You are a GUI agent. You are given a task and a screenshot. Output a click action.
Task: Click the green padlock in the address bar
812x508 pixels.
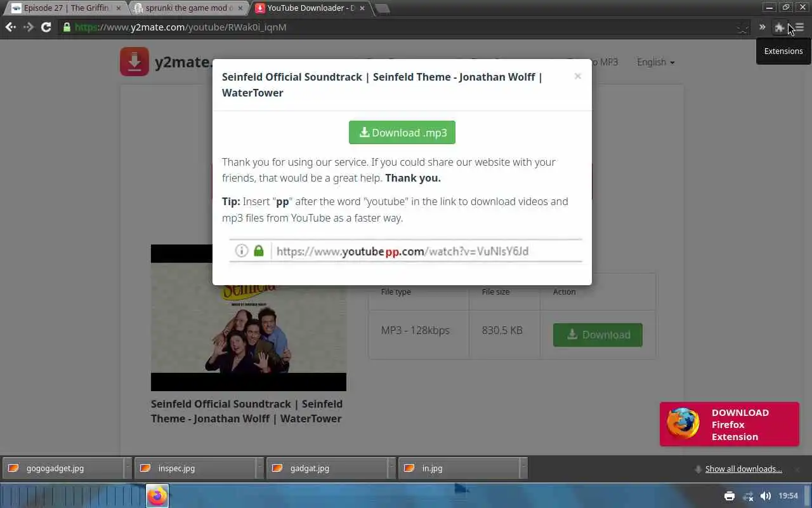click(x=67, y=27)
